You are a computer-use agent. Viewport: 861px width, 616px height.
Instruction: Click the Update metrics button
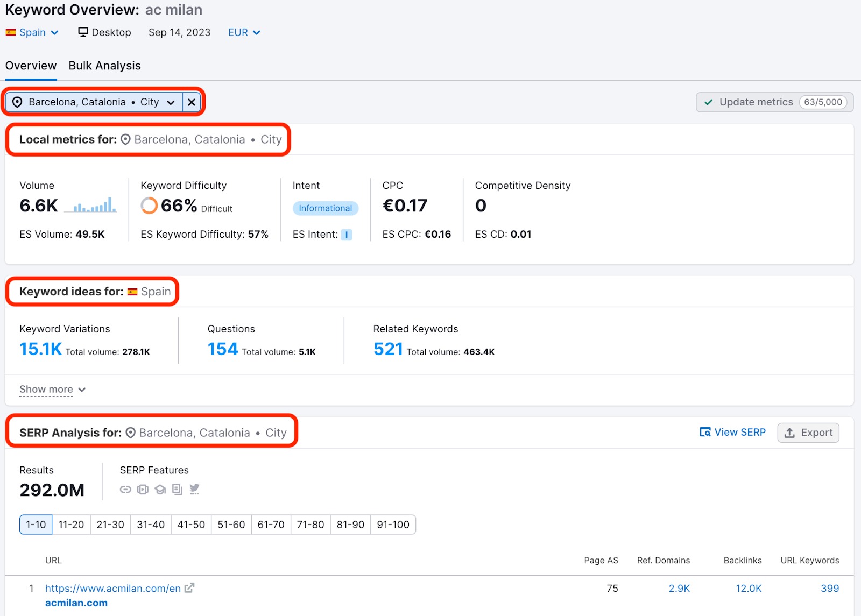pyautogui.click(x=775, y=102)
